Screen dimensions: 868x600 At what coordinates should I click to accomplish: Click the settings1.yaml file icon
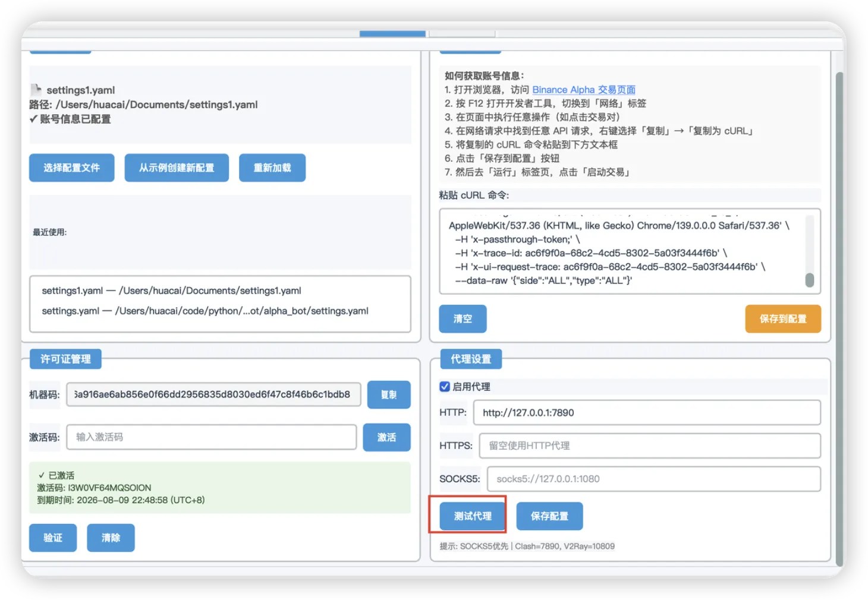[36, 90]
